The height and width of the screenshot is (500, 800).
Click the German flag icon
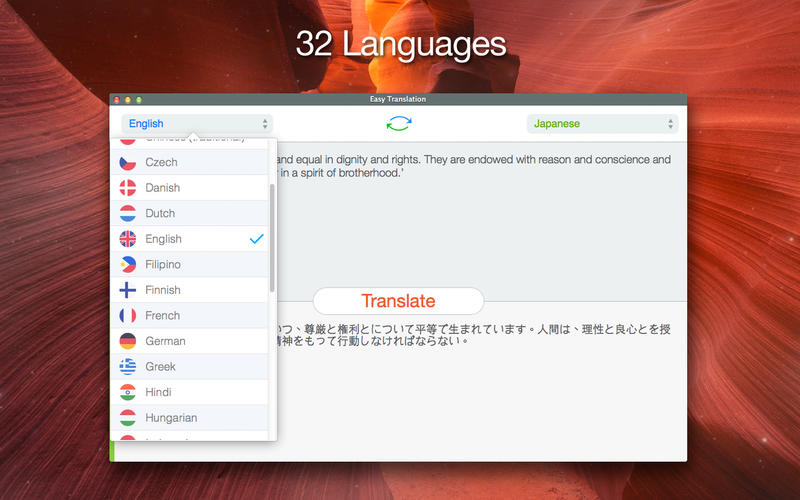[128, 341]
